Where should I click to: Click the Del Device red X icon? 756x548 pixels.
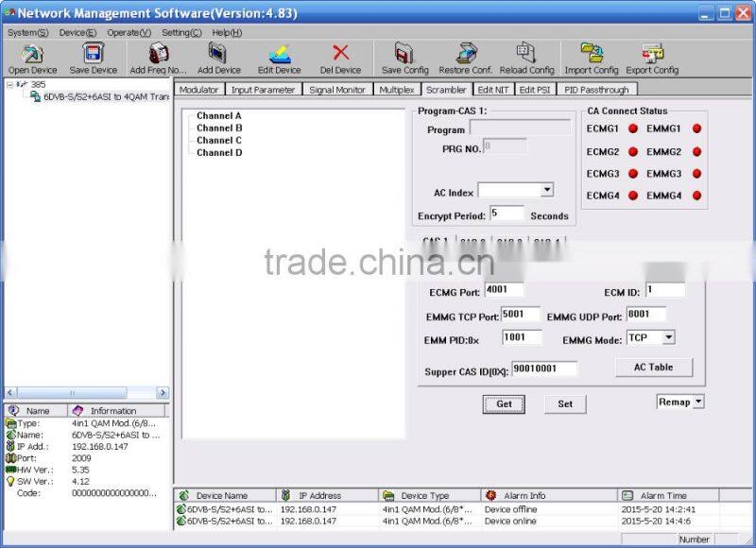point(340,54)
